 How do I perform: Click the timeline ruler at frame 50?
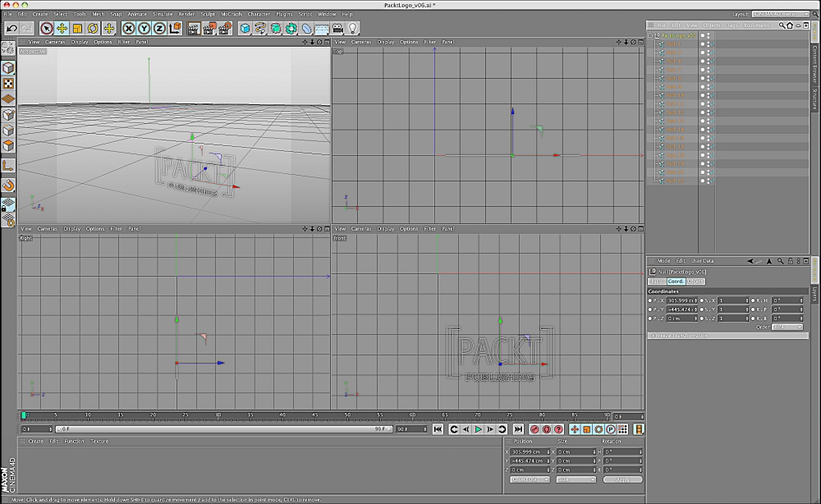point(347,415)
